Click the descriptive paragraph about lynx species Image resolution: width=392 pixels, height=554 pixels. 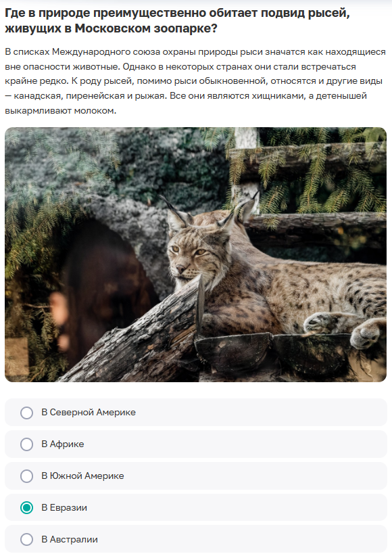click(x=195, y=81)
